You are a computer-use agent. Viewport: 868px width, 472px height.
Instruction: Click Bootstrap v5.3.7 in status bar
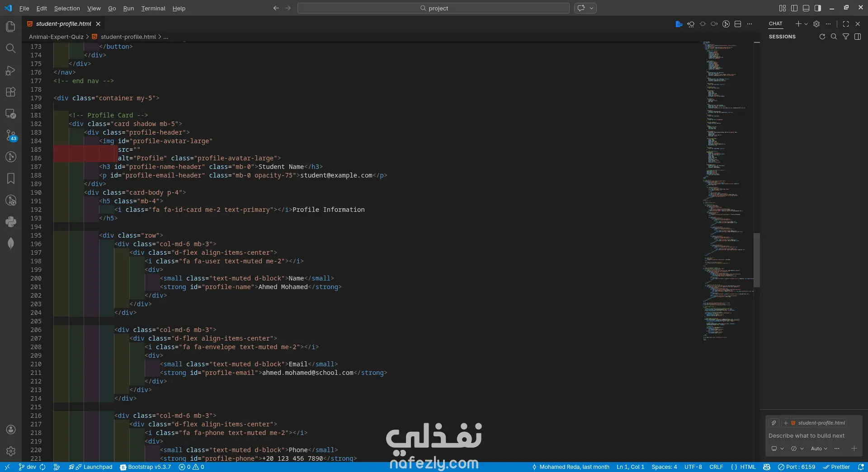(146, 467)
